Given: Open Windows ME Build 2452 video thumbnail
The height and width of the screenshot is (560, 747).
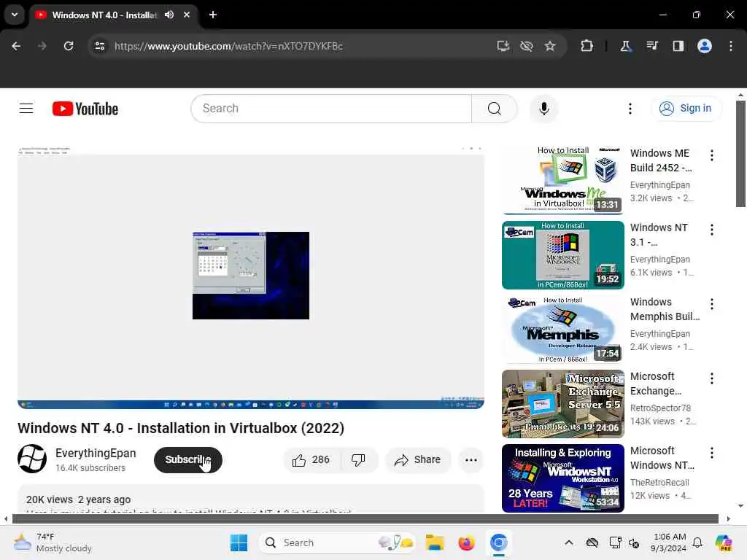Looking at the screenshot, I should click(563, 181).
